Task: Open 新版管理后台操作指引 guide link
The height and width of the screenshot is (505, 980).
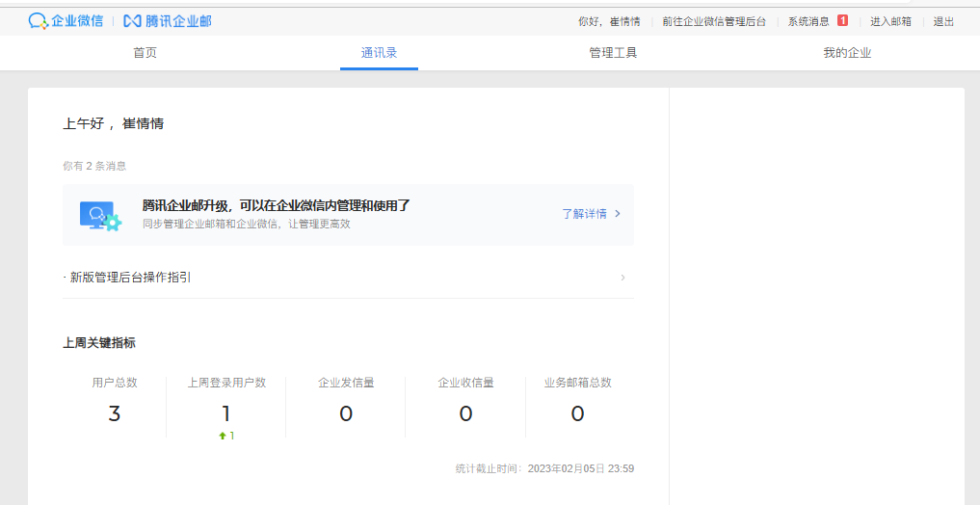Action: 130,278
